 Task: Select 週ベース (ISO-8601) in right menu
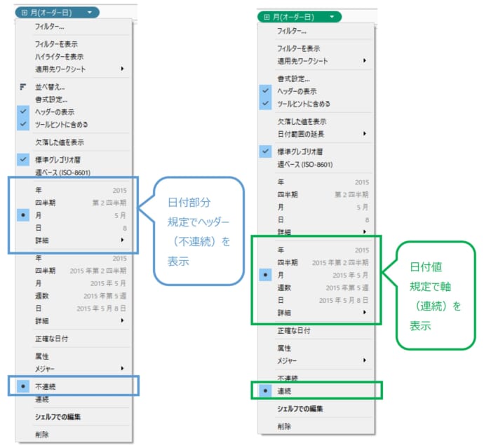[x=316, y=164]
